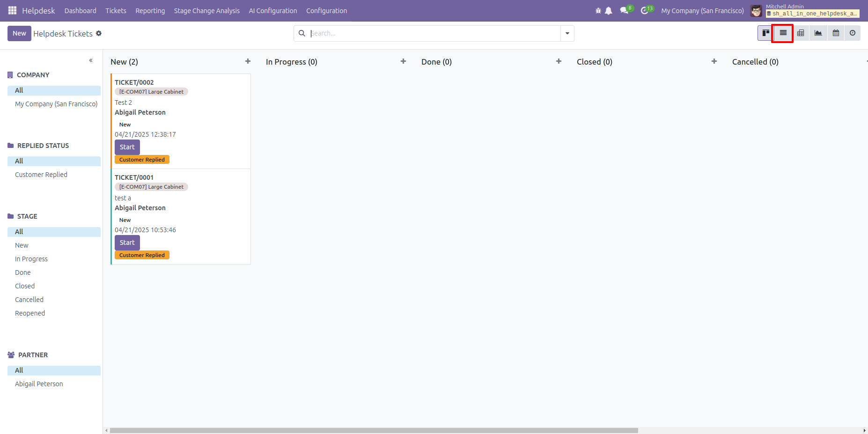The image size is (868, 434).
Task: Toggle the search options dropdown arrow
Action: 567,33
